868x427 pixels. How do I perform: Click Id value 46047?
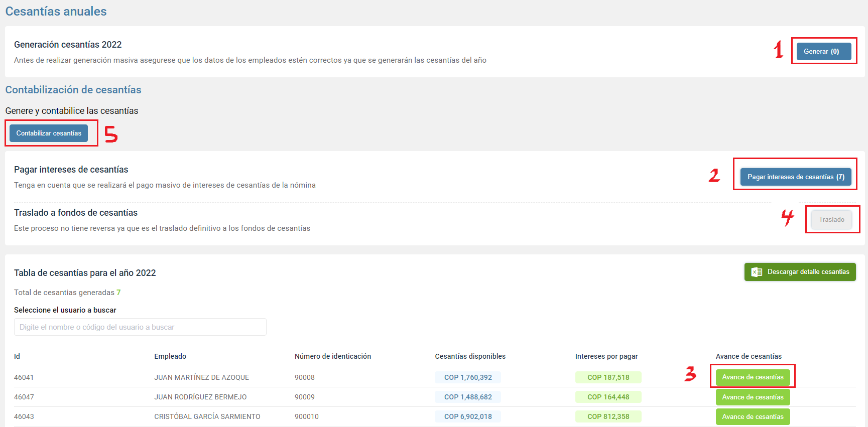(24, 397)
